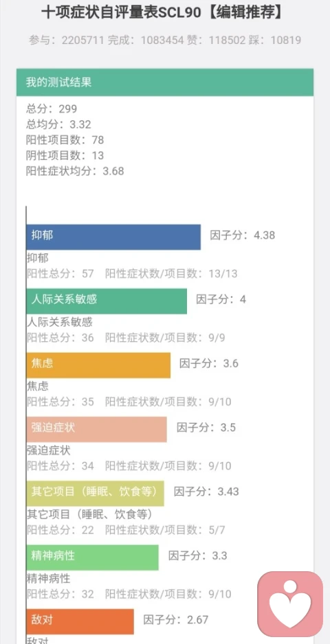Click the title 十项症状自评量表SCL90
This screenshot has height=644, width=330.
tap(122, 14)
